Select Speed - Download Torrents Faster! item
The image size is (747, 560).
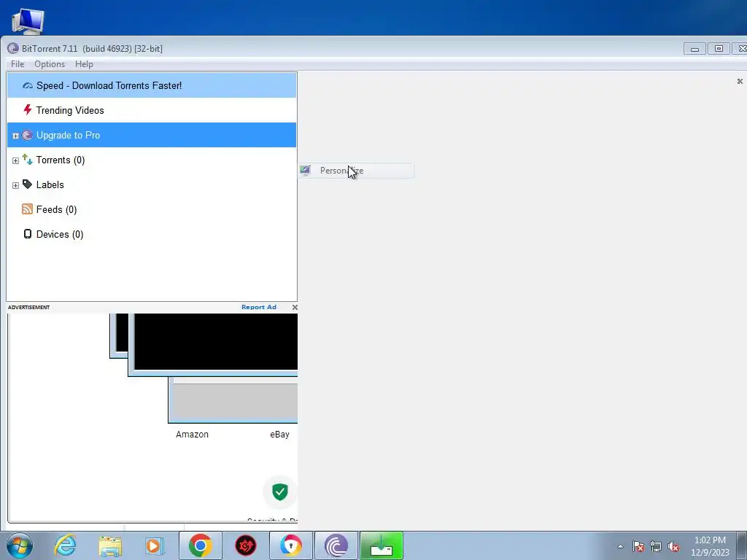pos(152,86)
